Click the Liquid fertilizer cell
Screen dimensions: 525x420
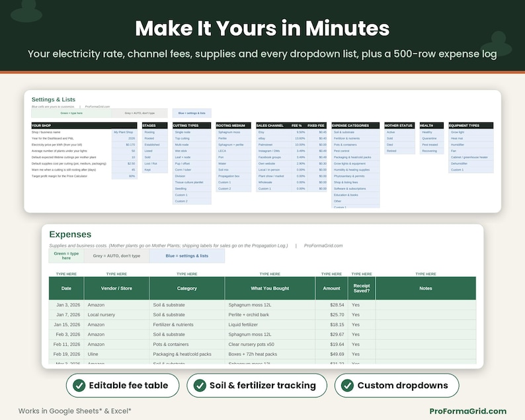pos(270,325)
